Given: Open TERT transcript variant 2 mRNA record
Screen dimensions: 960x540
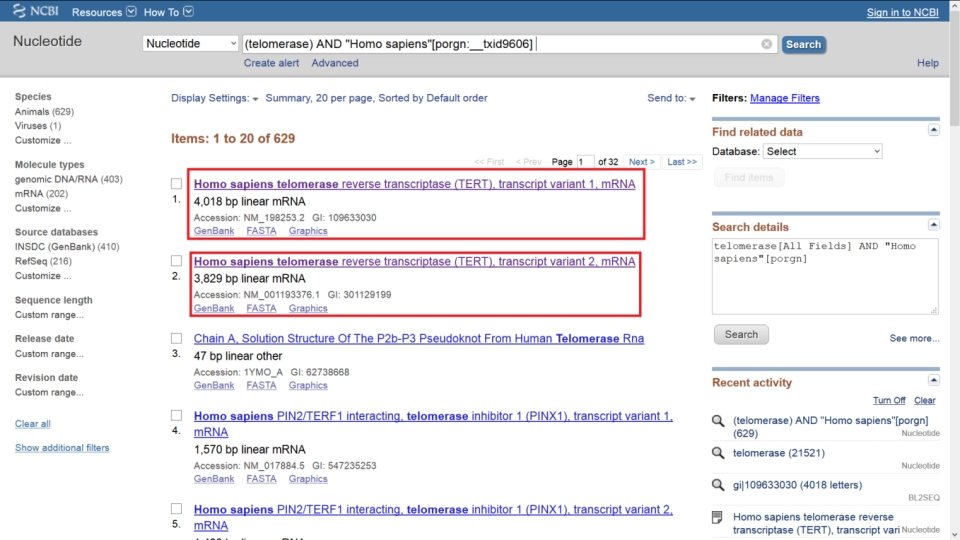Looking at the screenshot, I should point(414,261).
